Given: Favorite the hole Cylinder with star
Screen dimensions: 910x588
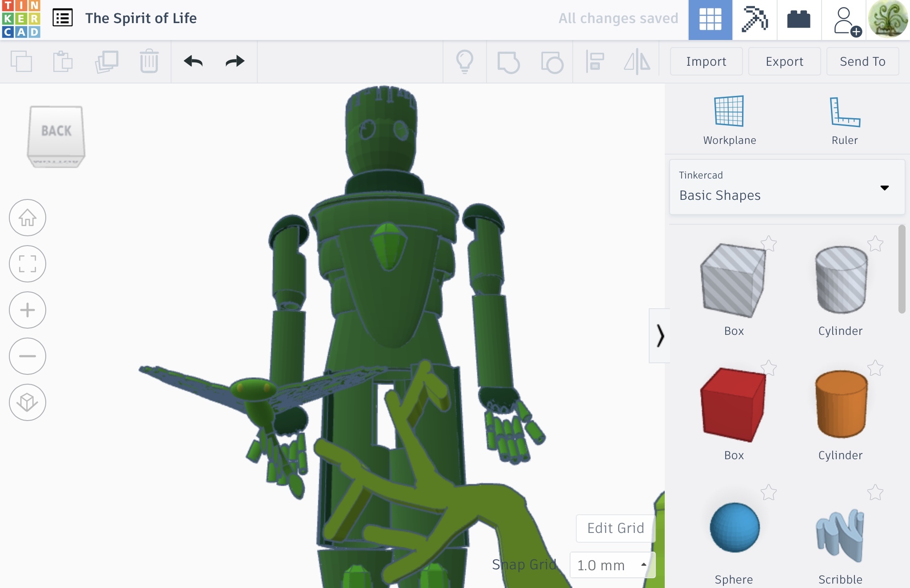Looking at the screenshot, I should click(875, 243).
